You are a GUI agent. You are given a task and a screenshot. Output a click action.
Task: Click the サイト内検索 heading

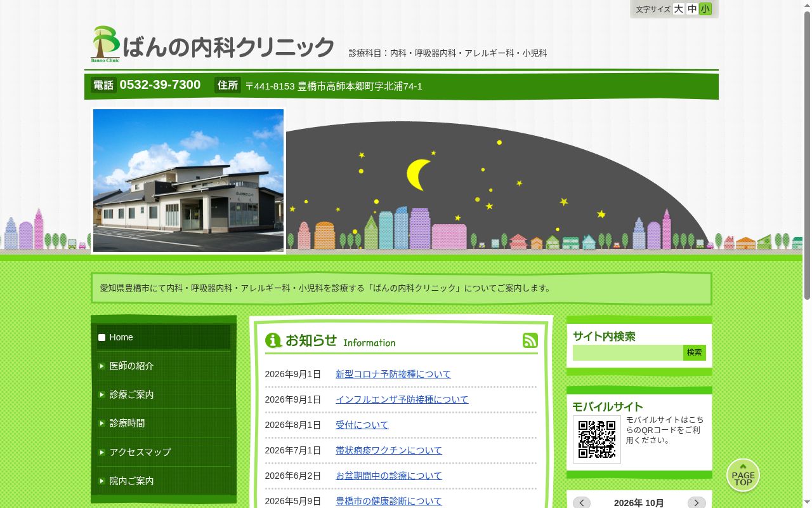click(604, 337)
